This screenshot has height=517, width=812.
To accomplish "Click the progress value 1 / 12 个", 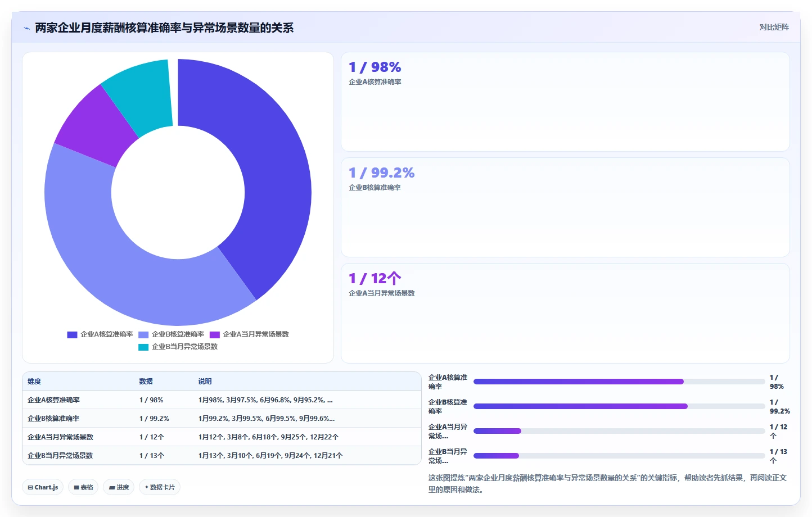I will tap(779, 432).
